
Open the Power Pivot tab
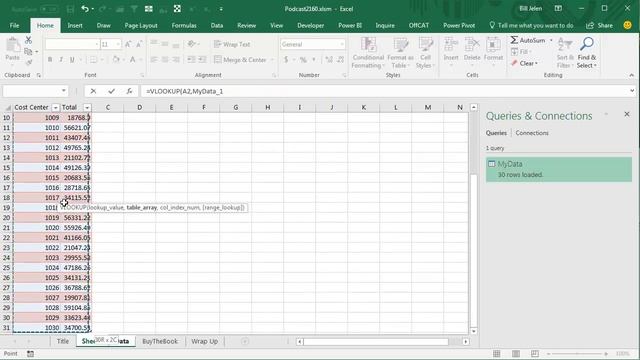[459, 25]
